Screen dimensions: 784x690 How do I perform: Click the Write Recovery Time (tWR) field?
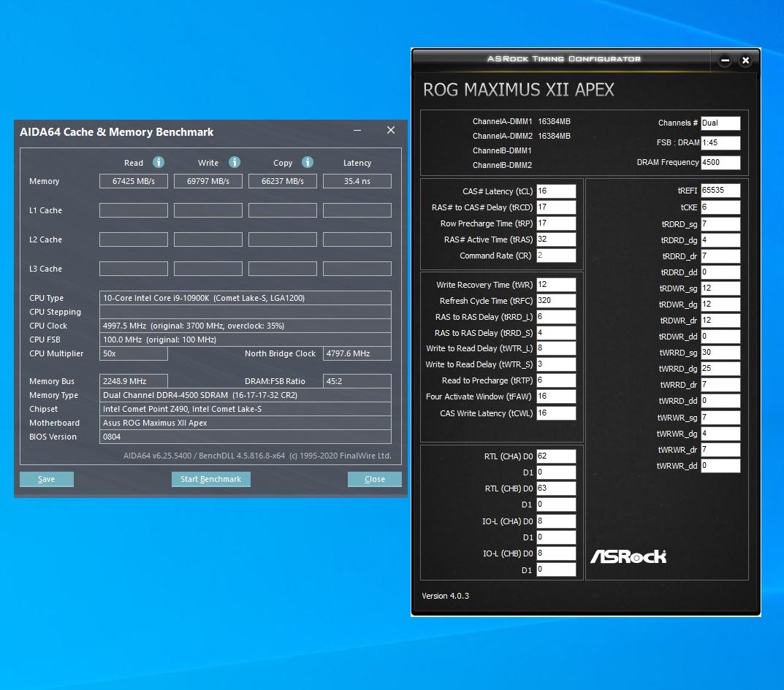click(556, 285)
